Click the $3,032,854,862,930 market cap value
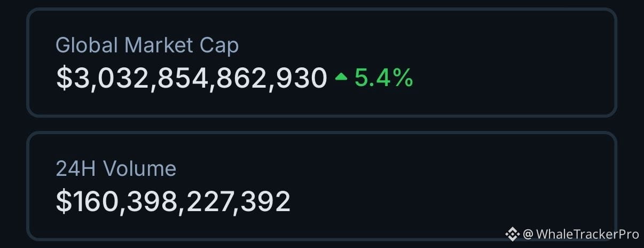644x248 pixels. (192, 79)
